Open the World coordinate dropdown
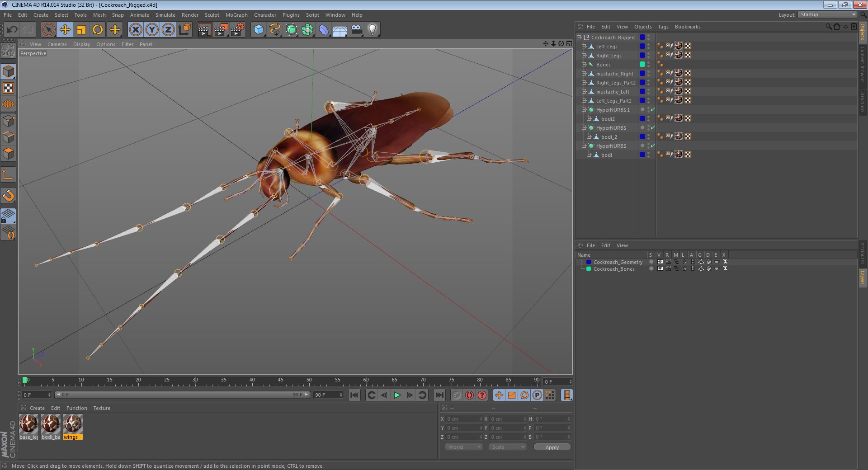 coord(464,447)
